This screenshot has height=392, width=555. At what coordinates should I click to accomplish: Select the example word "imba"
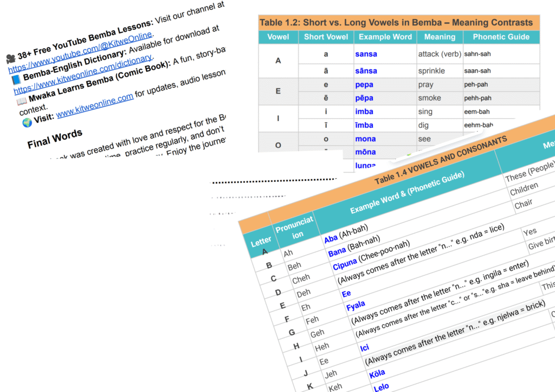click(364, 112)
